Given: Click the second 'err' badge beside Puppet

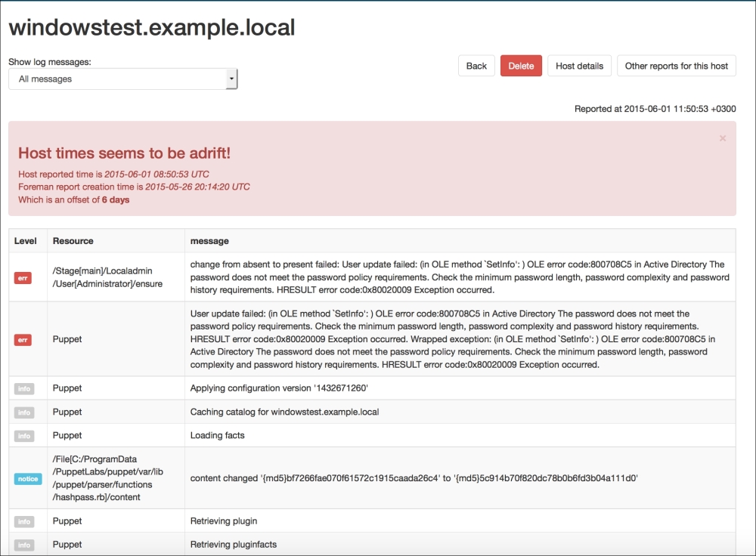Looking at the screenshot, I should (23, 340).
